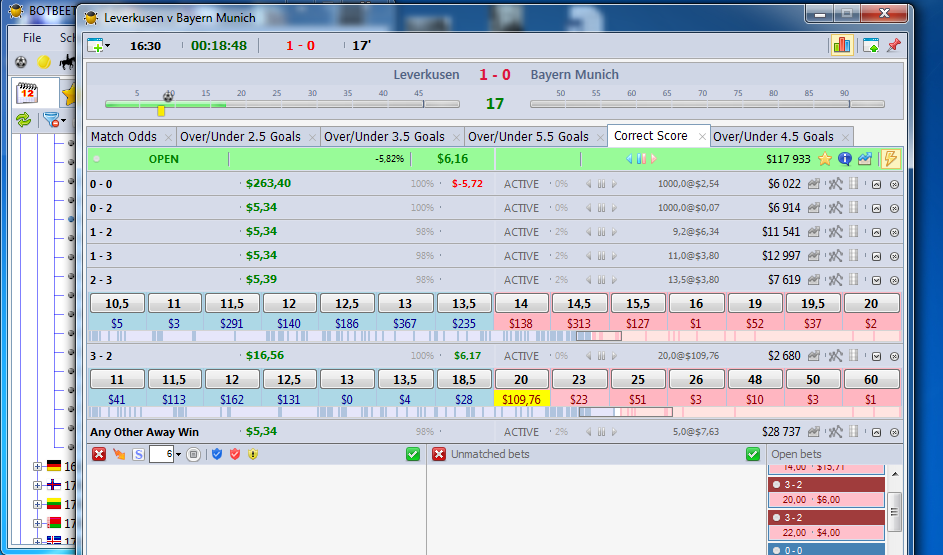The height and width of the screenshot is (555, 943).
Task: Toggle the bar chart statistics icon
Action: 841,45
